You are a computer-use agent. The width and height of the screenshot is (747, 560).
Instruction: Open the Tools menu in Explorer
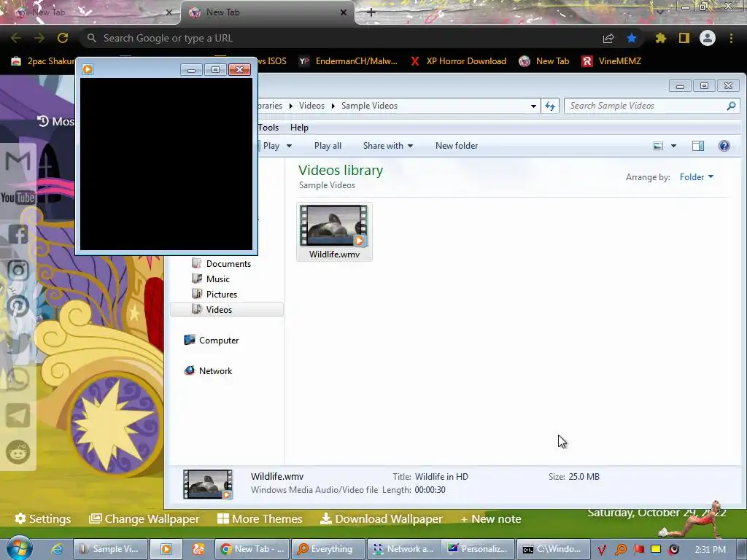(268, 128)
